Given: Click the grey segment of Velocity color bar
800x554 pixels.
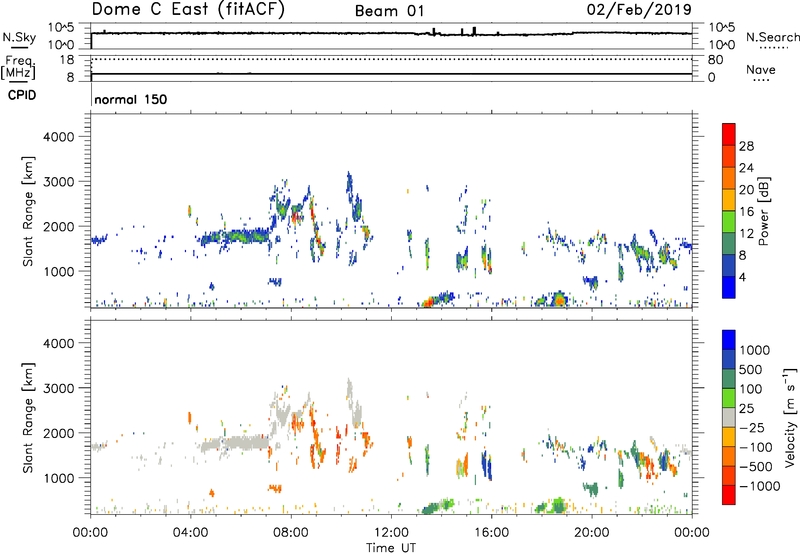Looking at the screenshot, I should (x=729, y=418).
